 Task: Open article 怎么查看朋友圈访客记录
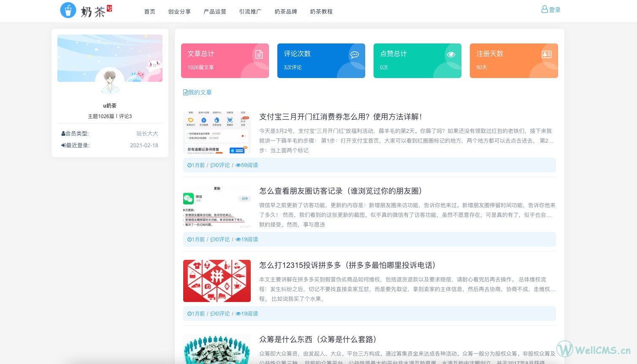pyautogui.click(x=341, y=191)
